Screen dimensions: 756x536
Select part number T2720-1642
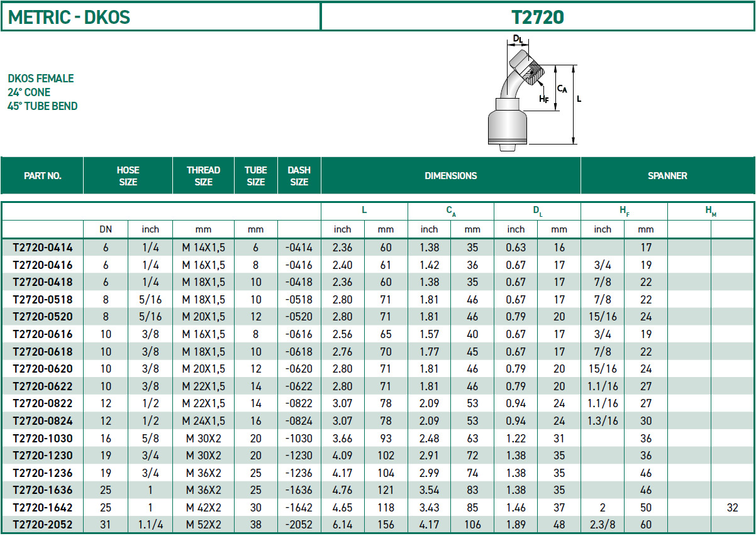point(43,508)
